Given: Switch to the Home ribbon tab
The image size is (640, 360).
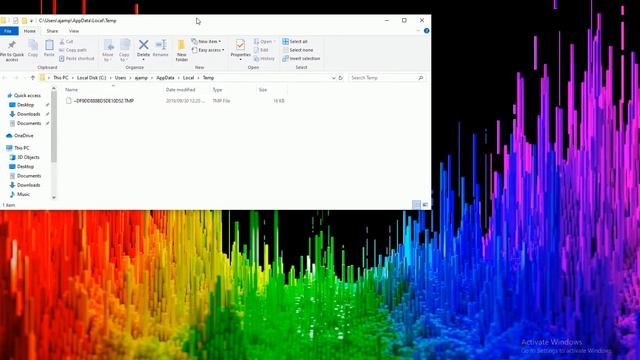Looking at the screenshot, I should click(x=29, y=31).
